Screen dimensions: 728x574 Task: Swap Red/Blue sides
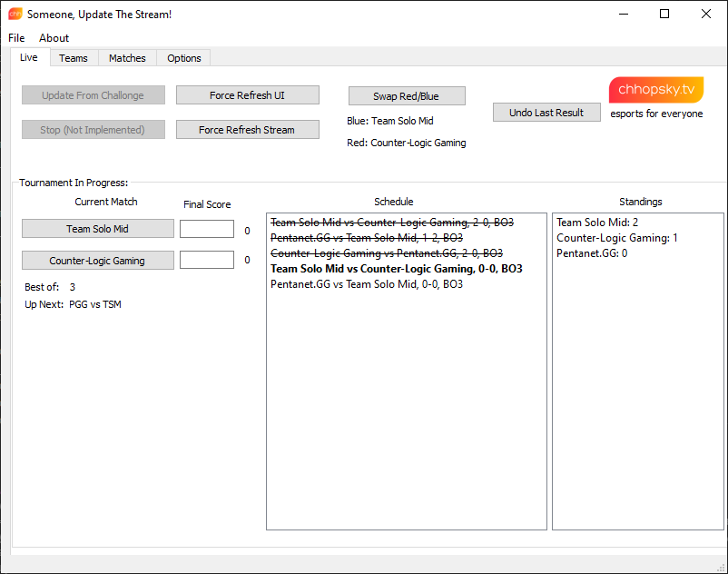pyautogui.click(x=407, y=96)
